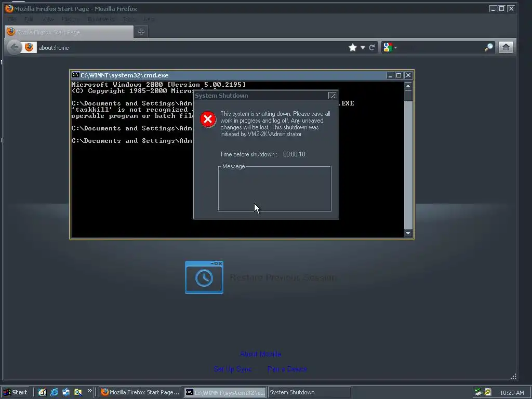This screenshot has width=532, height=399.
Task: Click the Firefox back arrow button
Action: pos(14,47)
